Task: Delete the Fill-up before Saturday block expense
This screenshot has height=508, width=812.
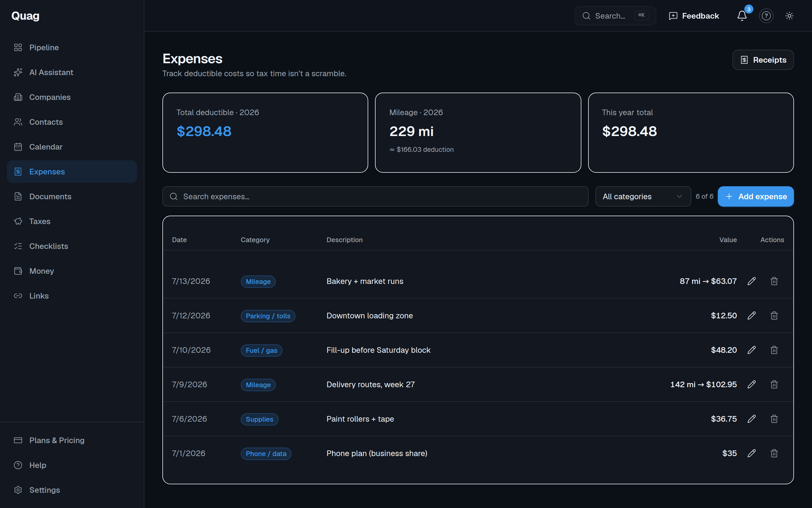Action: 774,350
